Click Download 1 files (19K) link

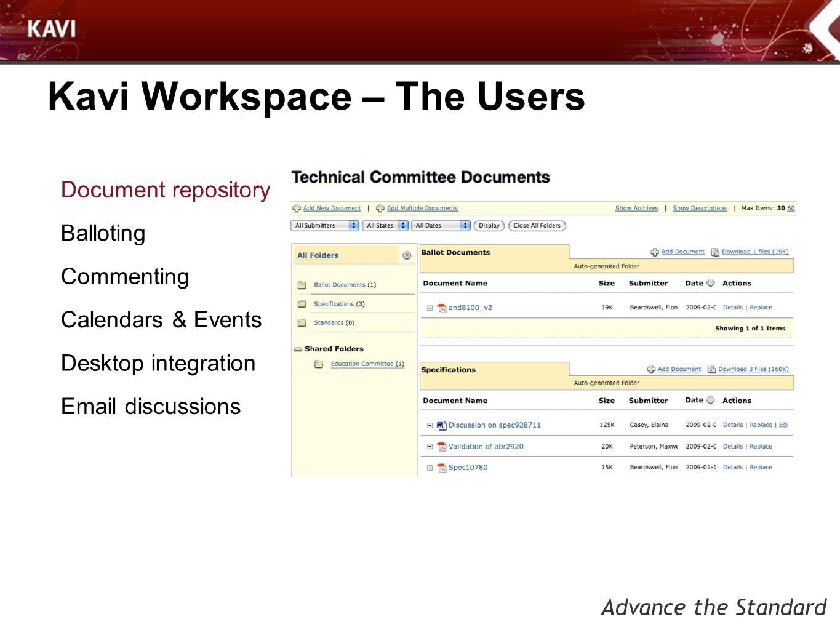click(x=755, y=252)
